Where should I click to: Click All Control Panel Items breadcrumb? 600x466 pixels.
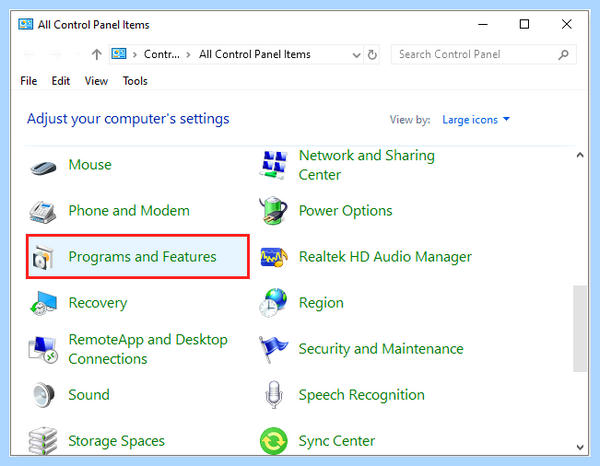pyautogui.click(x=254, y=54)
